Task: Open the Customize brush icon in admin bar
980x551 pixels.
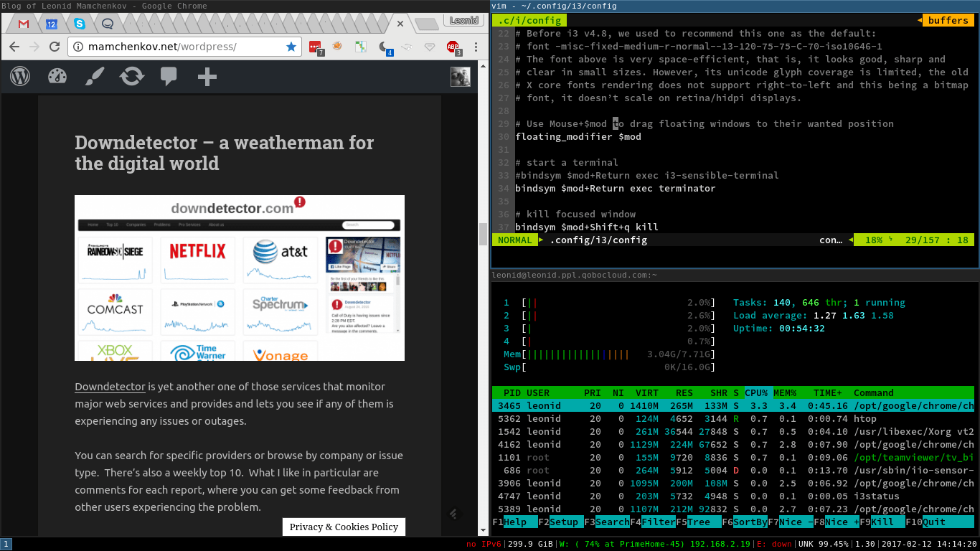Action: coord(95,76)
